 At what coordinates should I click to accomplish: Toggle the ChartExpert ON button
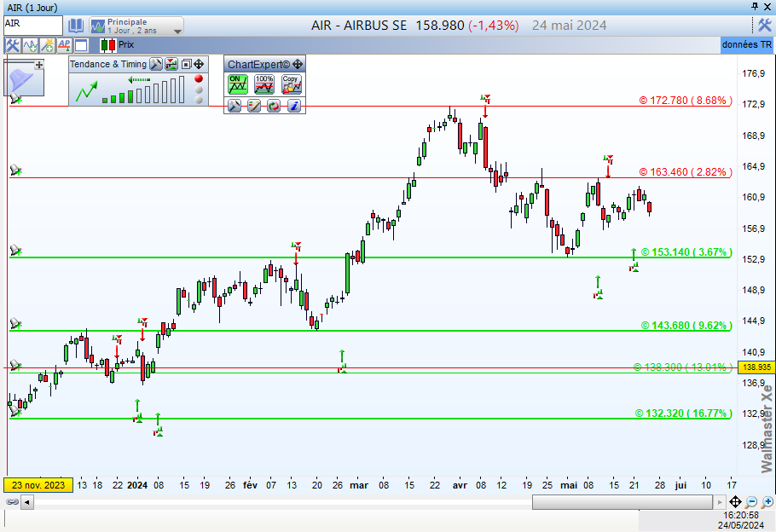237,84
